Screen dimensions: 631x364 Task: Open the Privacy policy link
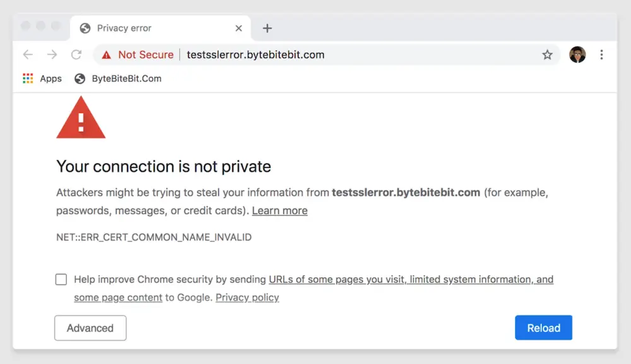[247, 297]
